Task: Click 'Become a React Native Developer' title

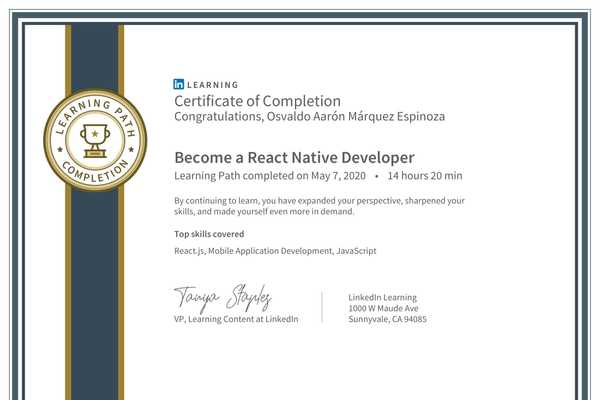Action: click(294, 158)
